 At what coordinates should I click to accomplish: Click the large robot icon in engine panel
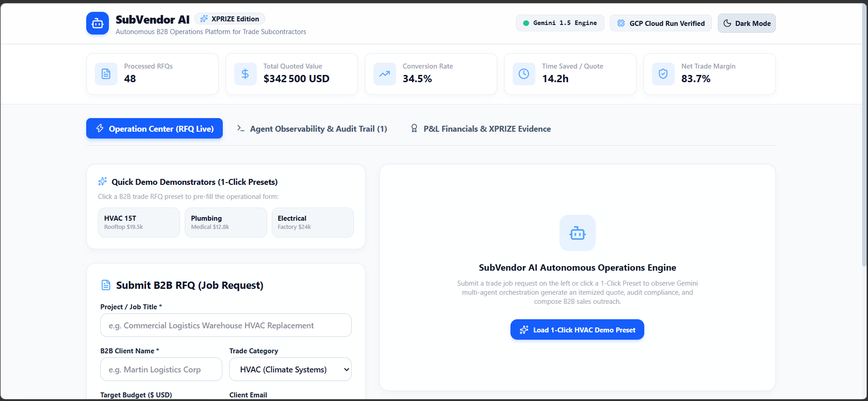click(577, 233)
